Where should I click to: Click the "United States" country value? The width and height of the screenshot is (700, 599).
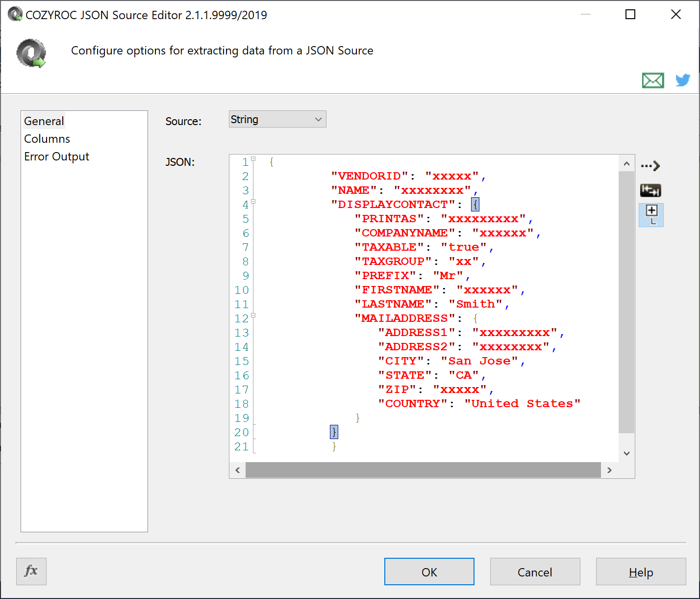coord(523,404)
